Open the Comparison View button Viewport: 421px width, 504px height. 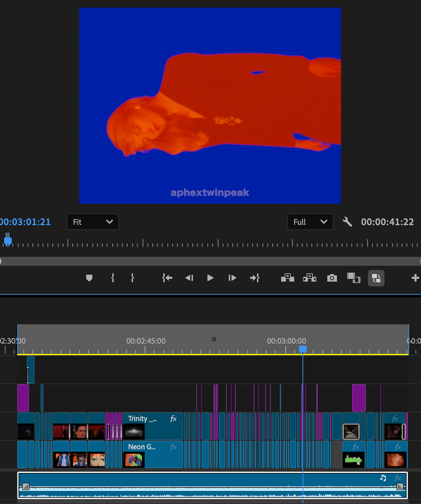(x=354, y=278)
